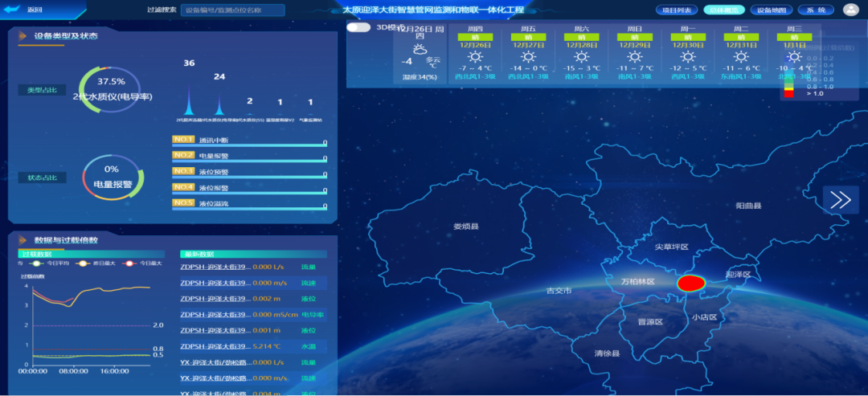Image resolution: width=868 pixels, height=396 pixels.
Task: Open the 系统 menu
Action: [816, 10]
